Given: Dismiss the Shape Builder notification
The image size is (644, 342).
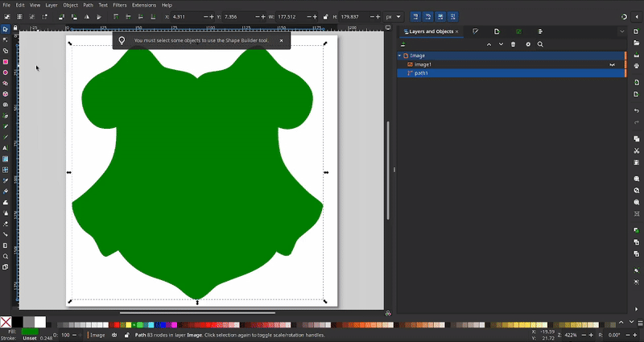Looking at the screenshot, I should 281,40.
